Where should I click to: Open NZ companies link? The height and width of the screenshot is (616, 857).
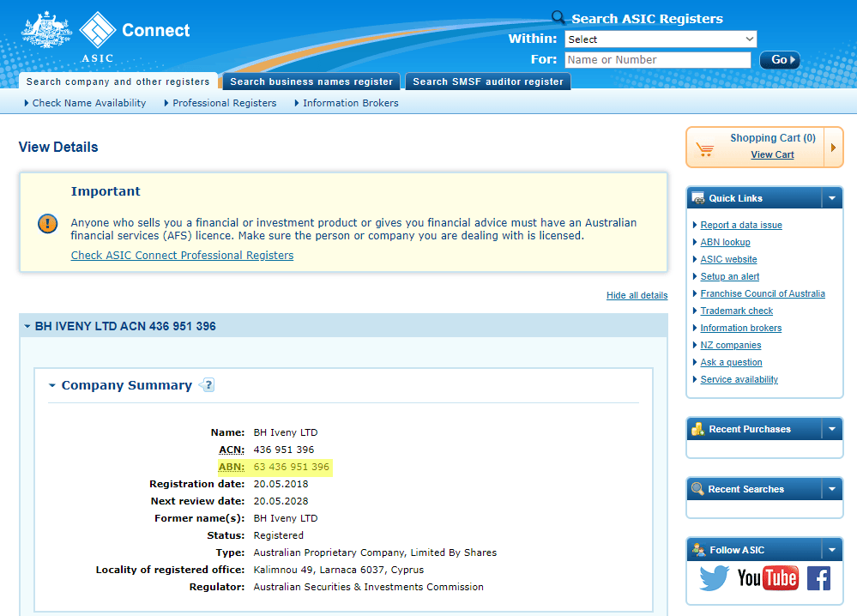click(731, 345)
